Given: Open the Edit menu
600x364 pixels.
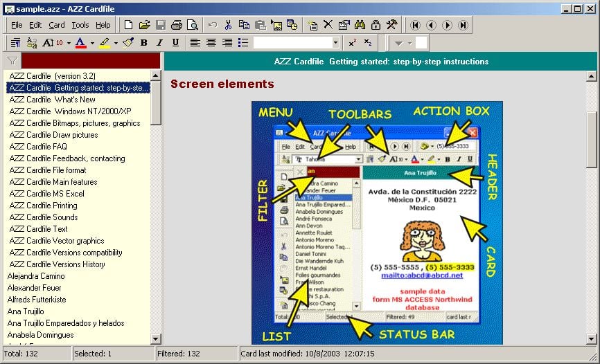Looking at the screenshot, I should click(x=35, y=25).
